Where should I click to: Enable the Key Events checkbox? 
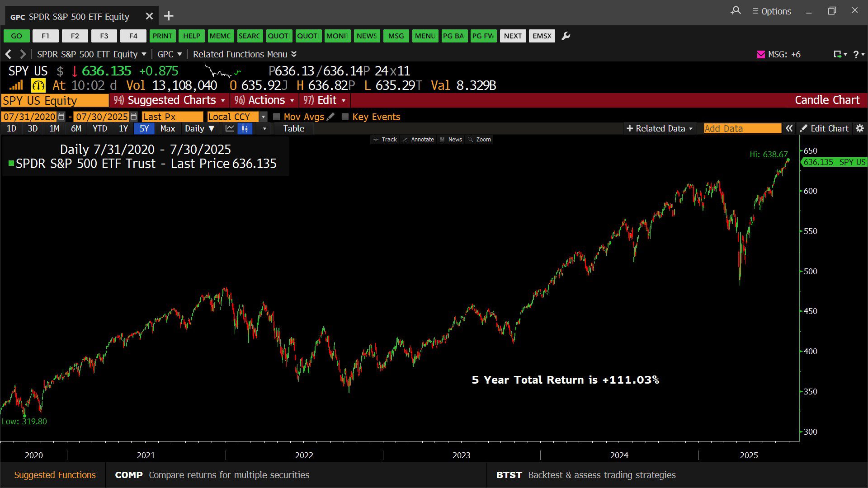[345, 117]
